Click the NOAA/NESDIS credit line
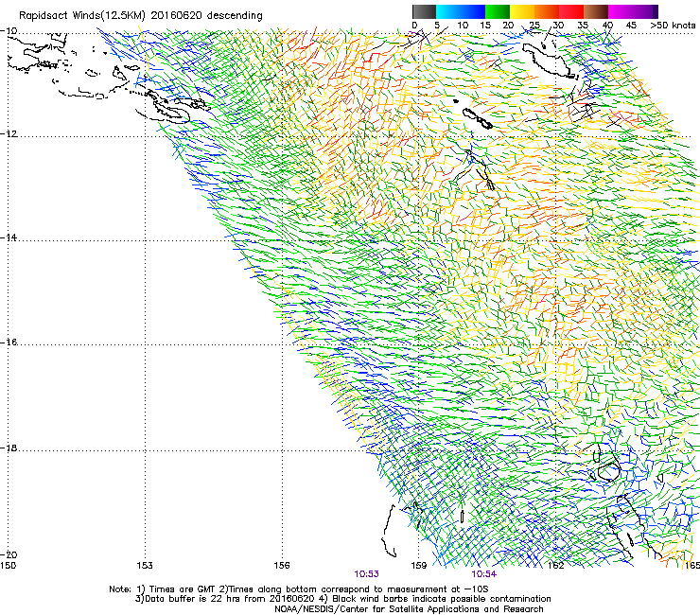The image size is (700, 615). (x=409, y=608)
